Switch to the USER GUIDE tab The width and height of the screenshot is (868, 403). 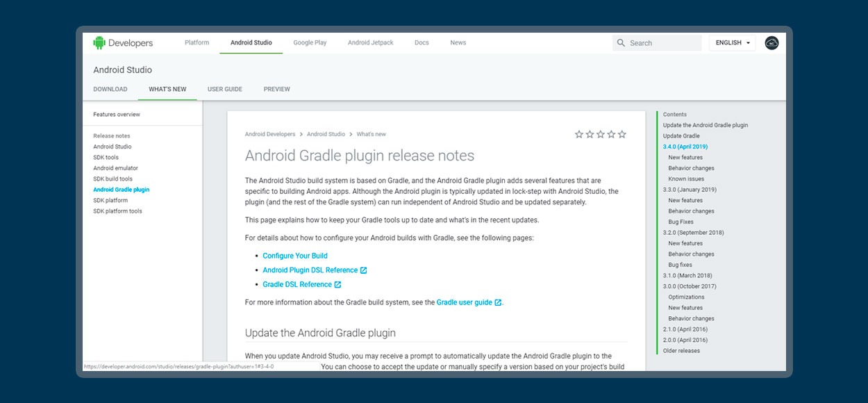click(x=225, y=90)
